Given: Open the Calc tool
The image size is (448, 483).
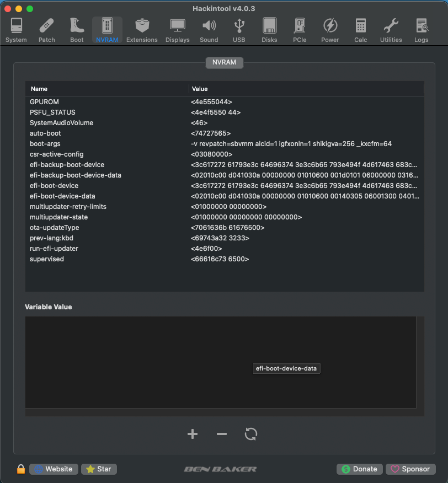Looking at the screenshot, I should tap(360, 30).
